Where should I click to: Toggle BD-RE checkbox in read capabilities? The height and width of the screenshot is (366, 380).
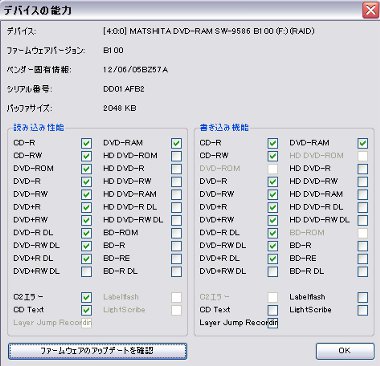(x=176, y=259)
